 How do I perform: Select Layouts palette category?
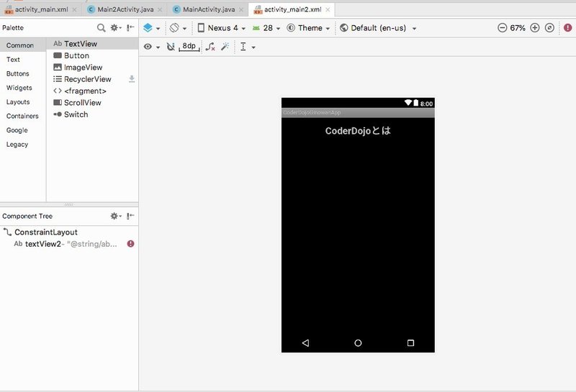point(23,101)
